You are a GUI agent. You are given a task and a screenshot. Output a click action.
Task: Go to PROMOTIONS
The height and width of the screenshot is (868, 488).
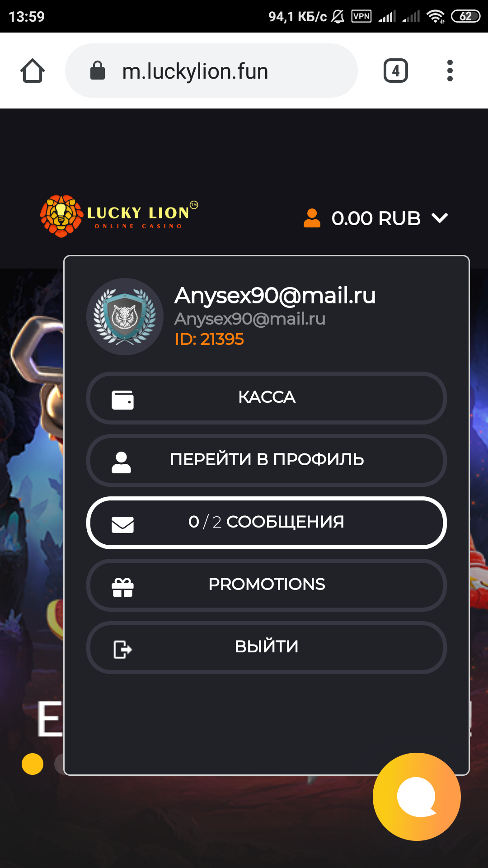[267, 585]
